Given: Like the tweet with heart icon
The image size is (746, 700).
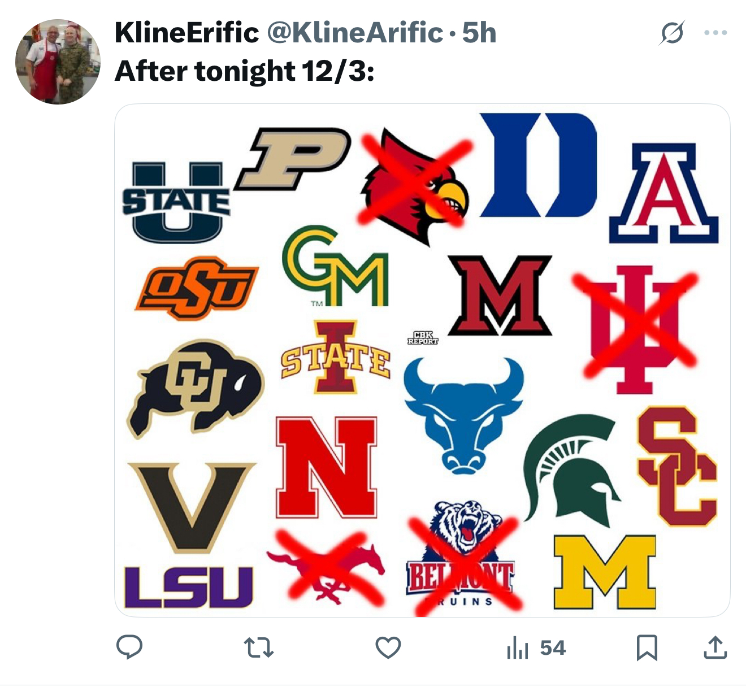Looking at the screenshot, I should pos(388,647).
